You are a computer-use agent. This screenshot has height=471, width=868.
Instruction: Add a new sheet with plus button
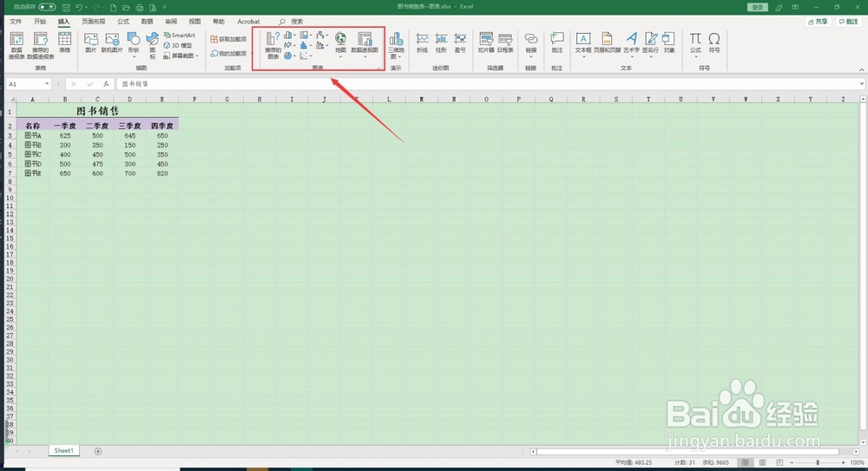coord(98,451)
